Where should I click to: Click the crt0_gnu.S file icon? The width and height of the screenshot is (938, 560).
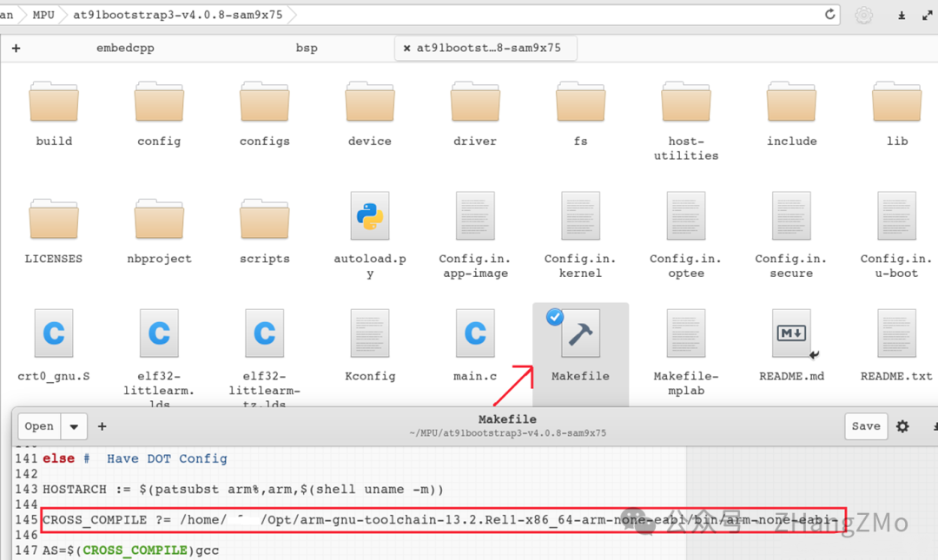pyautogui.click(x=54, y=333)
